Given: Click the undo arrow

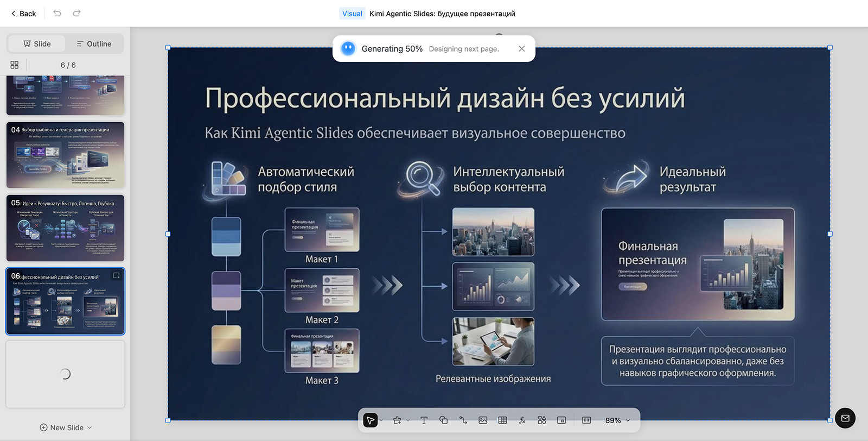Looking at the screenshot, I should pos(57,13).
